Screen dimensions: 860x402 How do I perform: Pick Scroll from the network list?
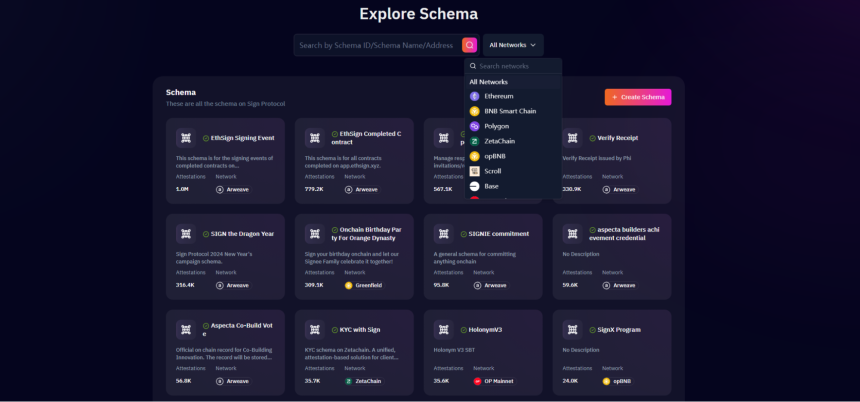tap(513, 171)
